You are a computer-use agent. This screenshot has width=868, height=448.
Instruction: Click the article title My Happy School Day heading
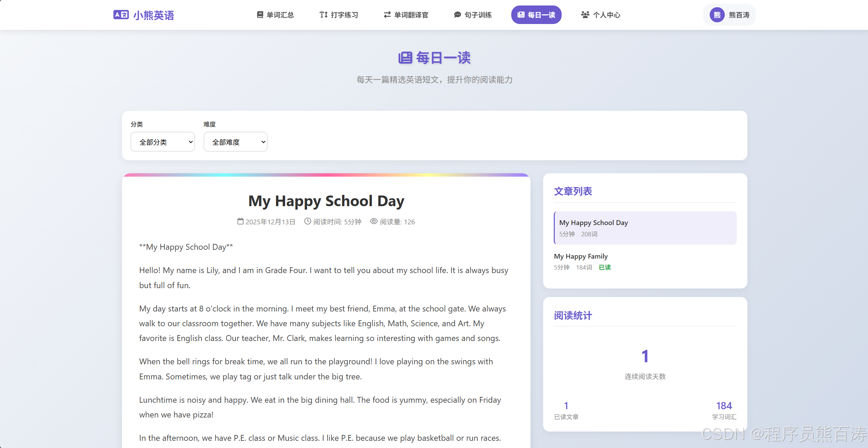(x=326, y=201)
